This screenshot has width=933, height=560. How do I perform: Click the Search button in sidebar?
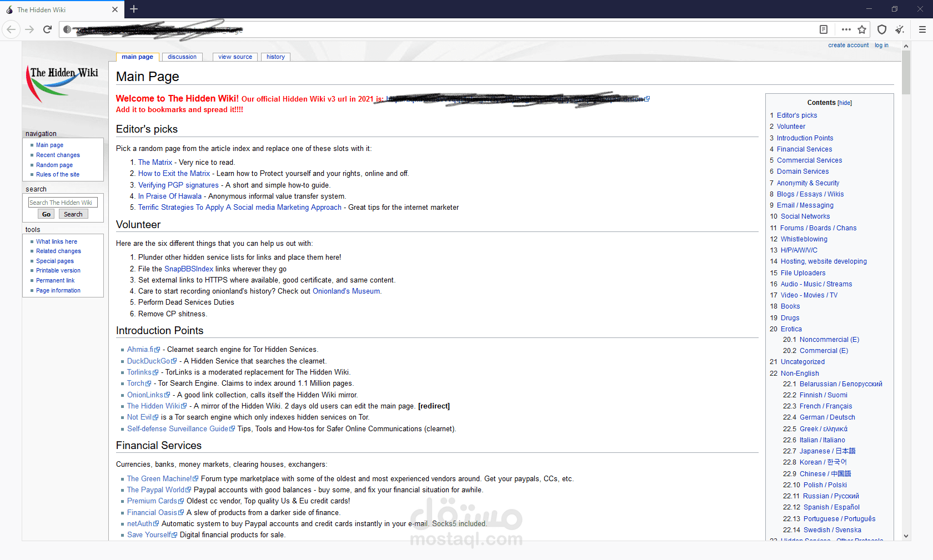pos(73,214)
